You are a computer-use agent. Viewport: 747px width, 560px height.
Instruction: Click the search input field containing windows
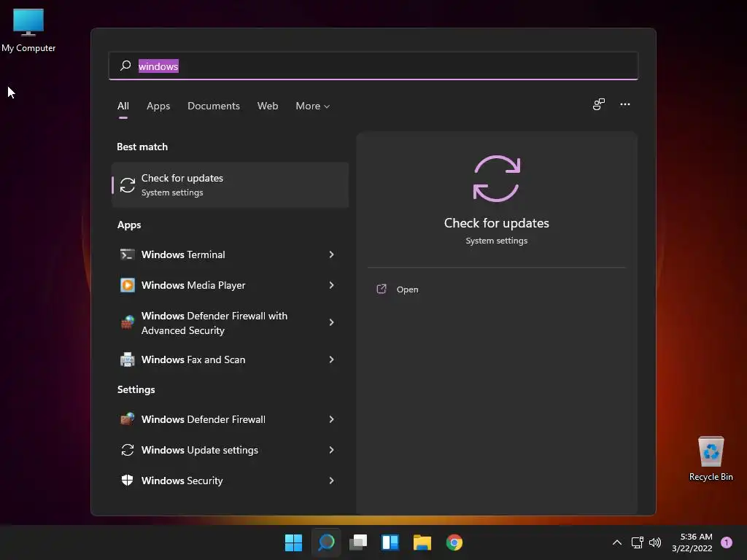pos(373,66)
